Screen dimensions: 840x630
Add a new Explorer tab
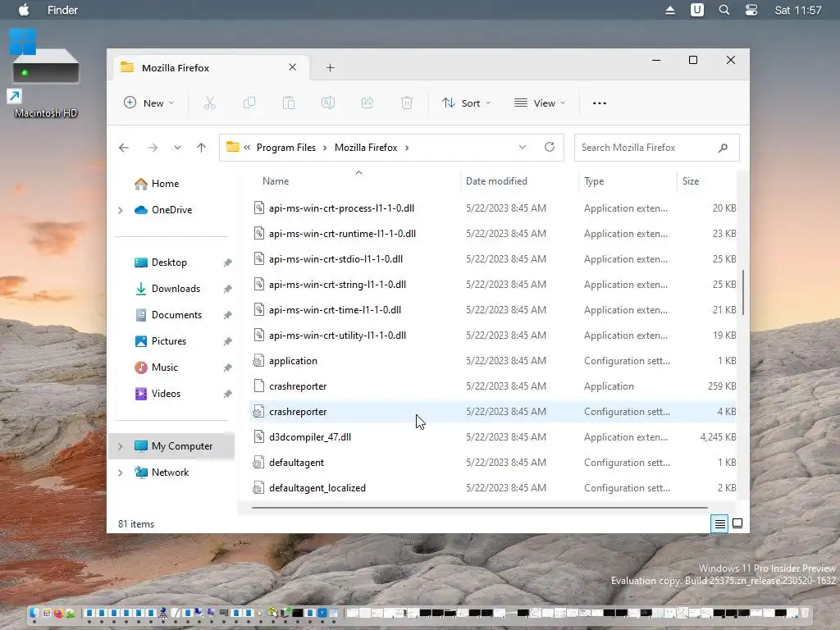[331, 67]
